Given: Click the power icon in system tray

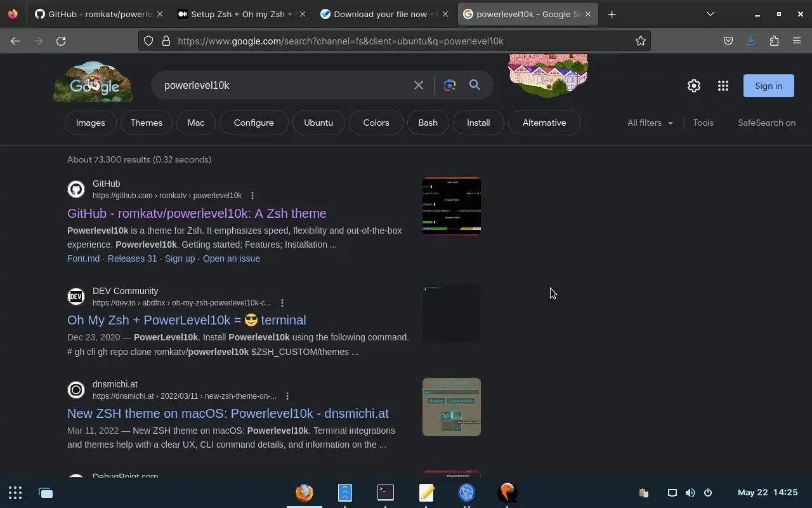Looking at the screenshot, I should pyautogui.click(x=708, y=493).
